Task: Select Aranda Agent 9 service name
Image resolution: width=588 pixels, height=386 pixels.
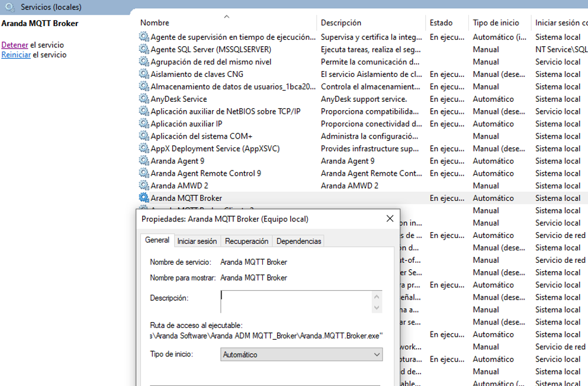Action: [178, 161]
